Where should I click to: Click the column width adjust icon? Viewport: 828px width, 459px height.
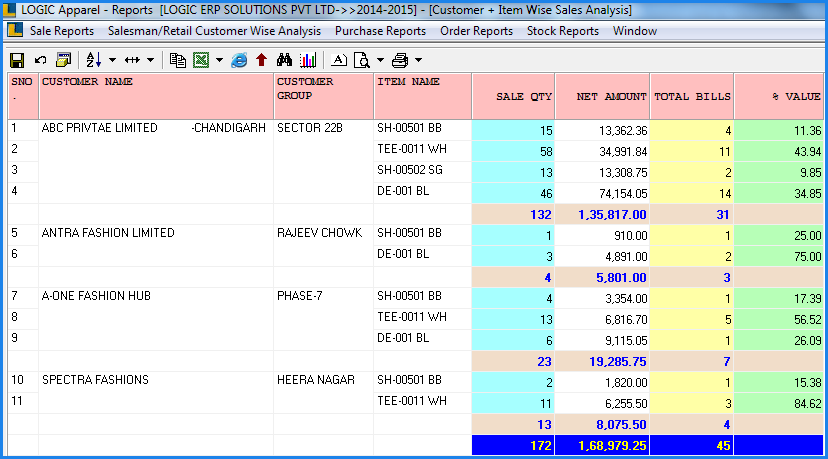132,60
